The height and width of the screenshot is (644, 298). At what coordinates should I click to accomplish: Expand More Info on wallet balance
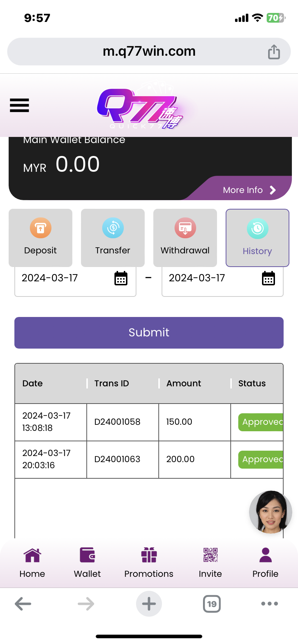click(249, 190)
